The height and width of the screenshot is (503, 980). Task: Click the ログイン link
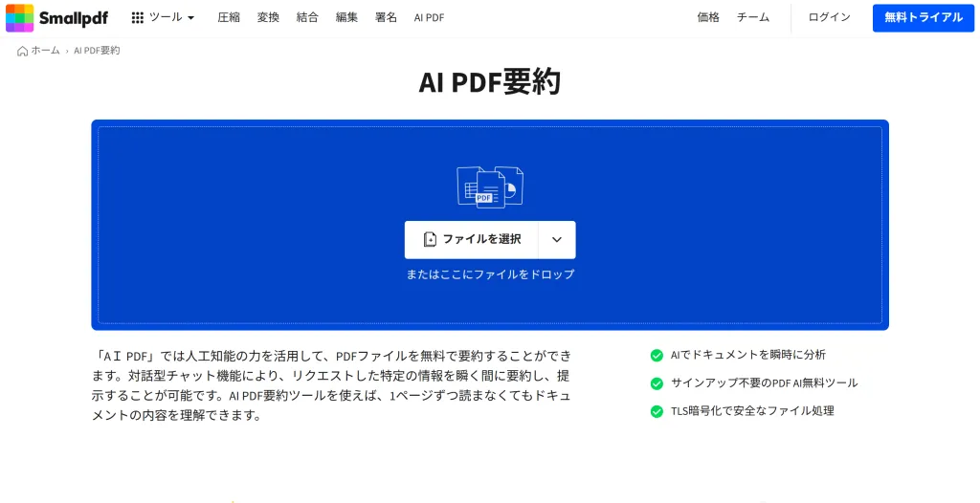point(830,17)
